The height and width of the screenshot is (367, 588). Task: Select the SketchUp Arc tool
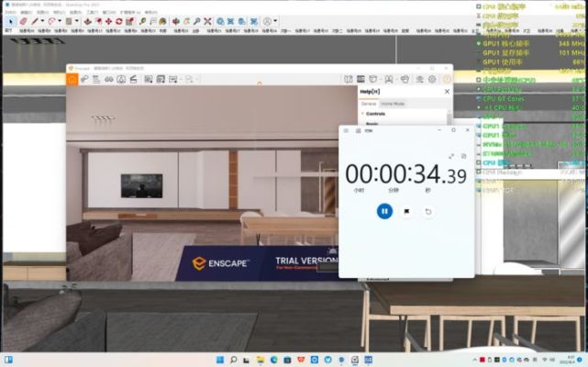51,21
